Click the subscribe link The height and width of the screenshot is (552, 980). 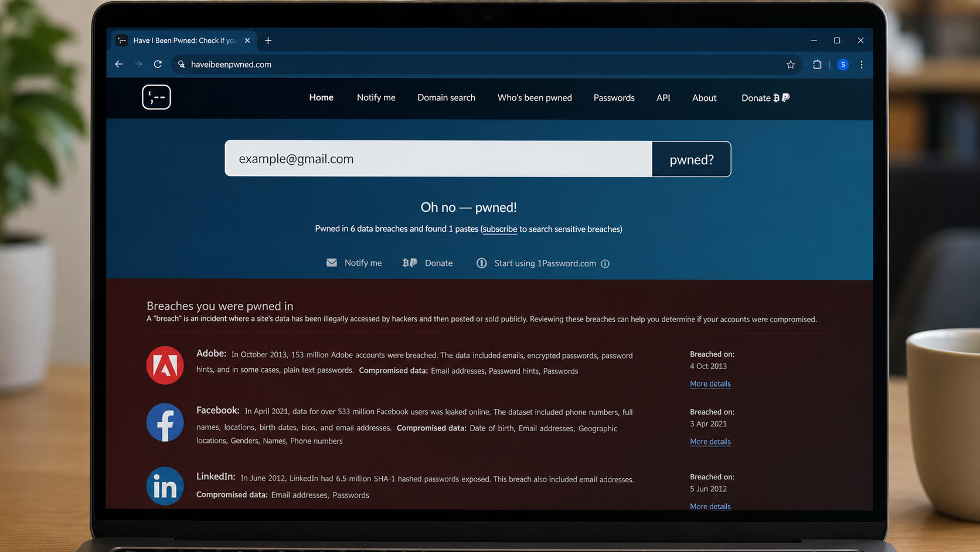coord(500,229)
